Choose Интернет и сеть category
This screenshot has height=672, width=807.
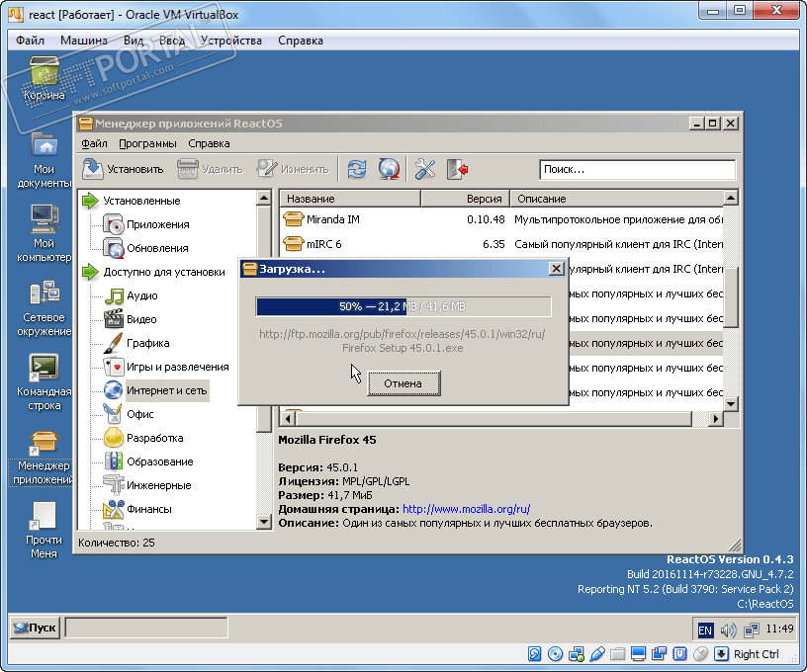click(167, 390)
